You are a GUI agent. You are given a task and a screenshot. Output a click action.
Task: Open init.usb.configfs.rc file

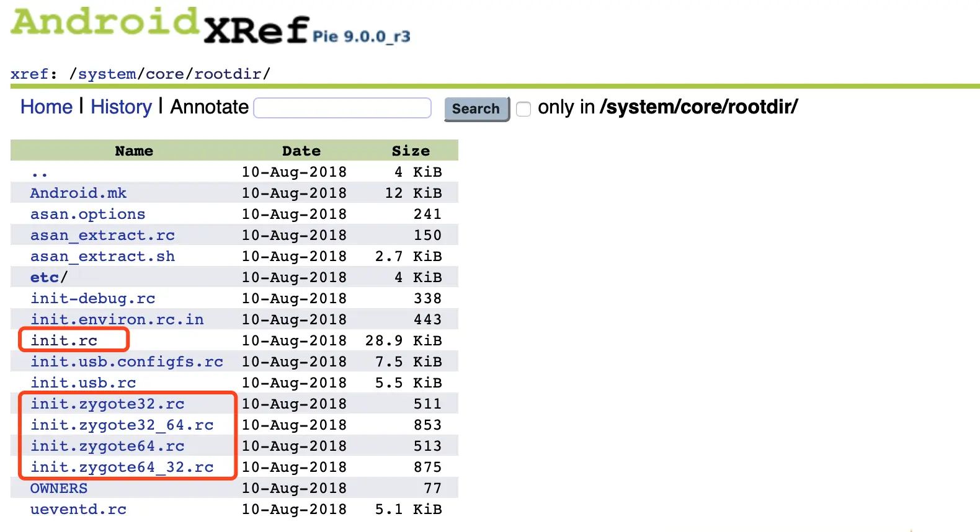point(127,361)
